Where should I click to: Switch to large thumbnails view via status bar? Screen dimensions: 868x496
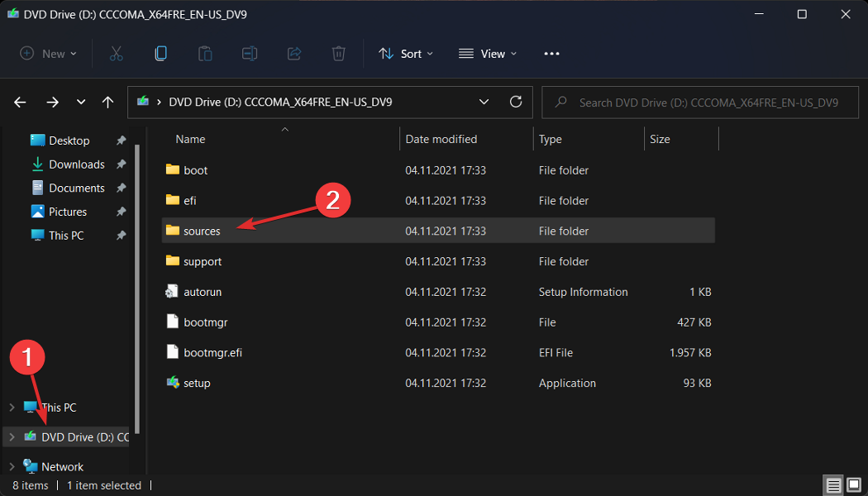pos(854,484)
